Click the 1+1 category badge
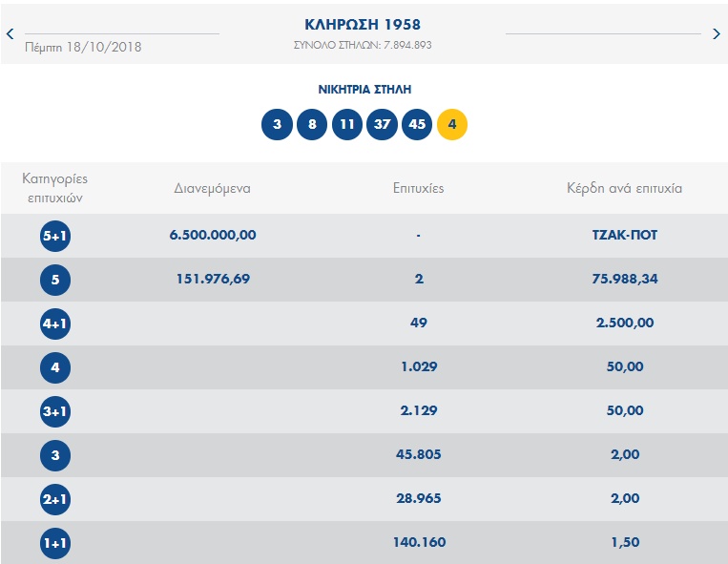 coord(55,543)
